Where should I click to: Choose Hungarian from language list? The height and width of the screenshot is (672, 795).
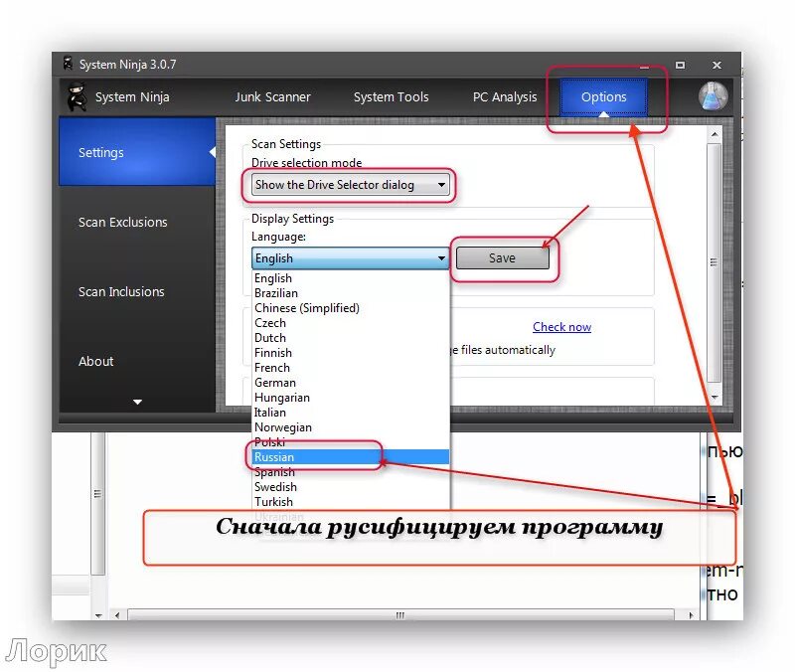[351, 398]
